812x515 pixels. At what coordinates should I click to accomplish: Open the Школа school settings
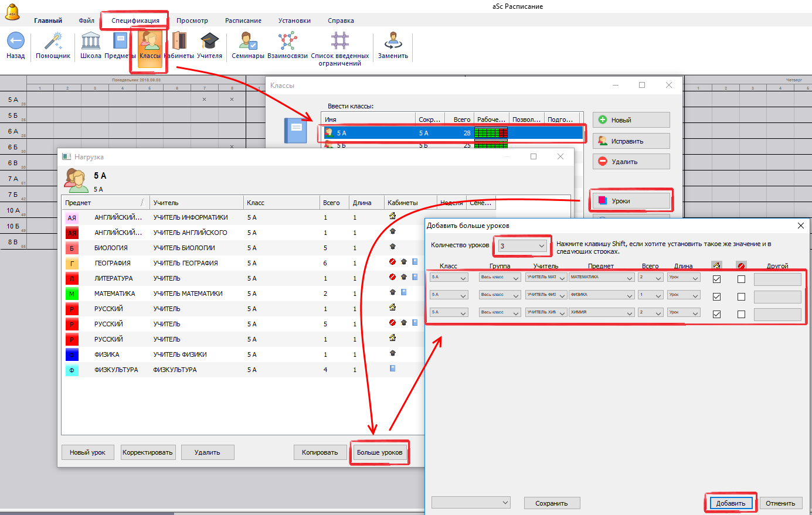90,42
